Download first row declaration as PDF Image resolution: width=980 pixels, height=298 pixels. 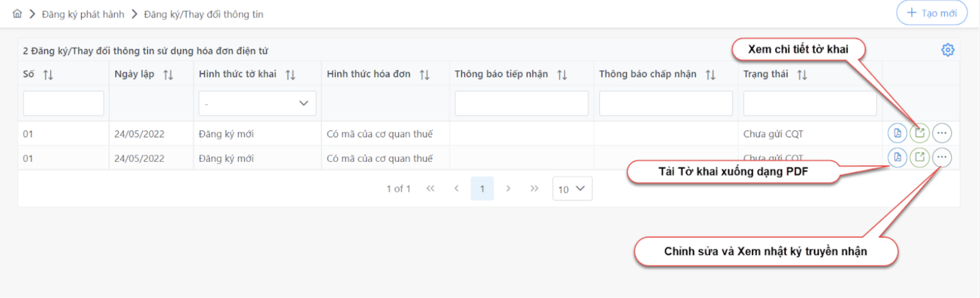(897, 133)
